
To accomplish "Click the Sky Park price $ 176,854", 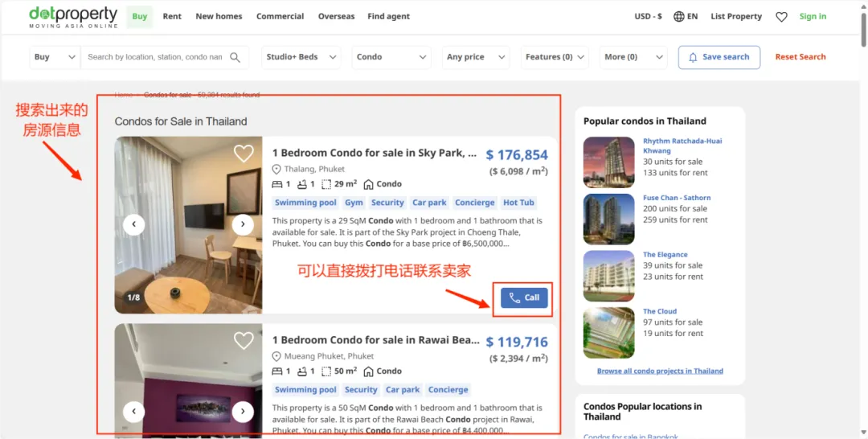I will point(517,155).
